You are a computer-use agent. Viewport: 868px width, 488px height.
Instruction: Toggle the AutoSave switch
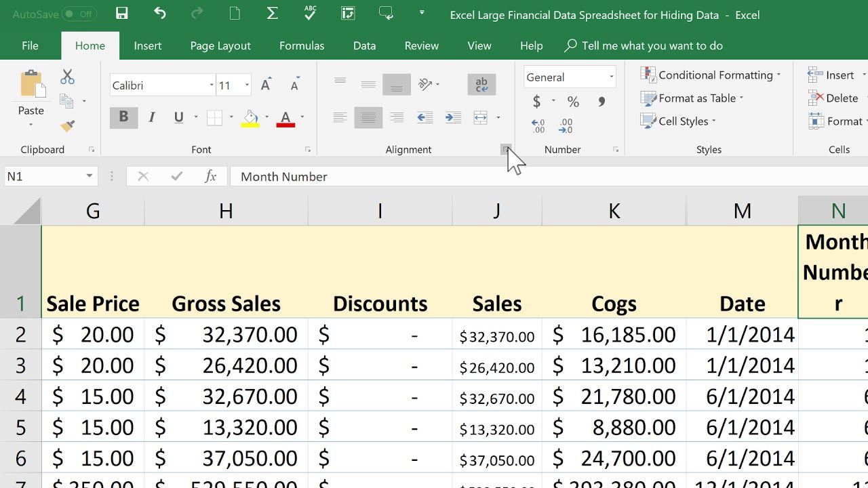click(x=79, y=14)
